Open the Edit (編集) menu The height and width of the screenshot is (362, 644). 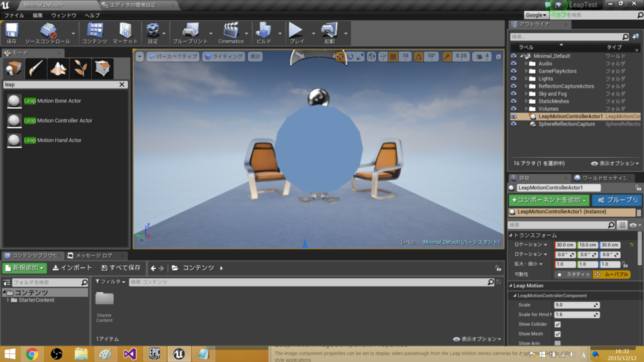click(37, 15)
